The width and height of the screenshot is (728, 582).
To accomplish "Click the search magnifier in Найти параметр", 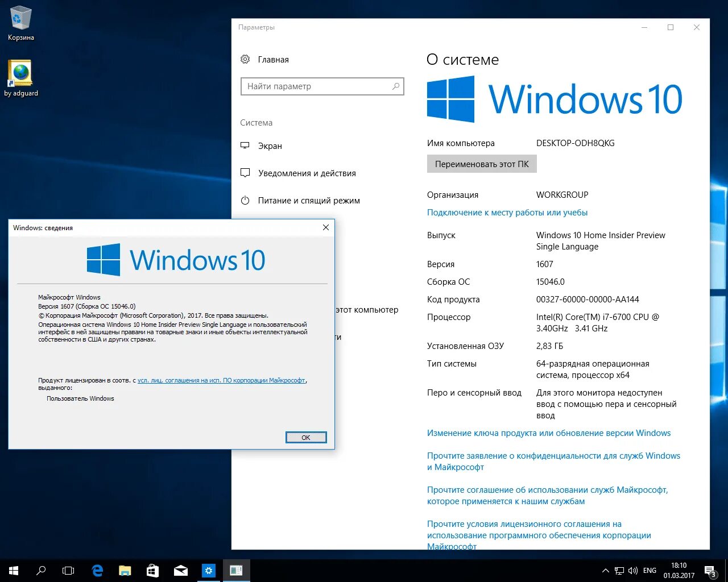I will click(396, 86).
